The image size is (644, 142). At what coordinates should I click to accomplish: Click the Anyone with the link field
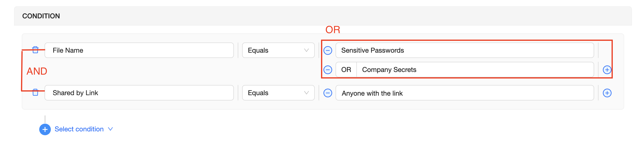click(x=464, y=93)
